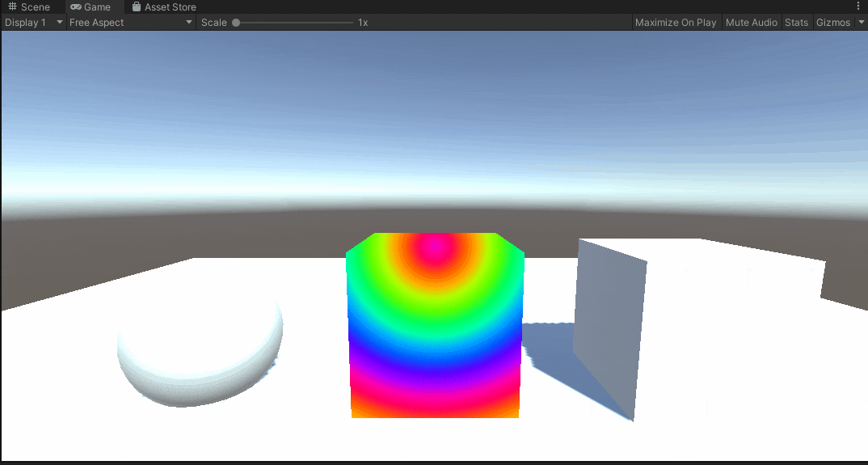The width and height of the screenshot is (868, 465).
Task: Select the Game tab
Action: pyautogui.click(x=91, y=7)
